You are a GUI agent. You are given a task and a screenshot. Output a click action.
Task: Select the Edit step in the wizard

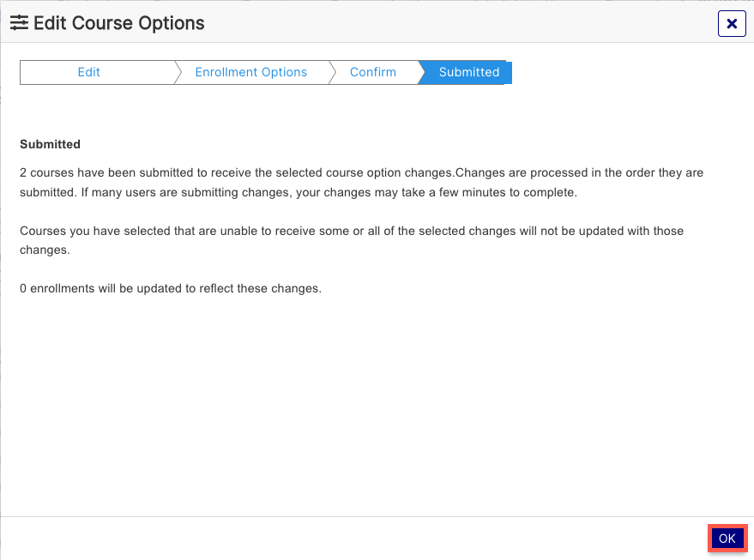tap(88, 72)
